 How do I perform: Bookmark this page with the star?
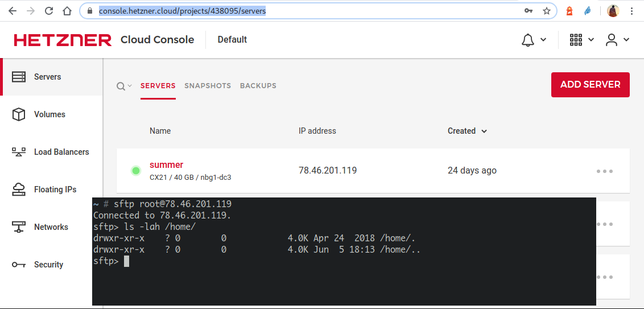[547, 11]
